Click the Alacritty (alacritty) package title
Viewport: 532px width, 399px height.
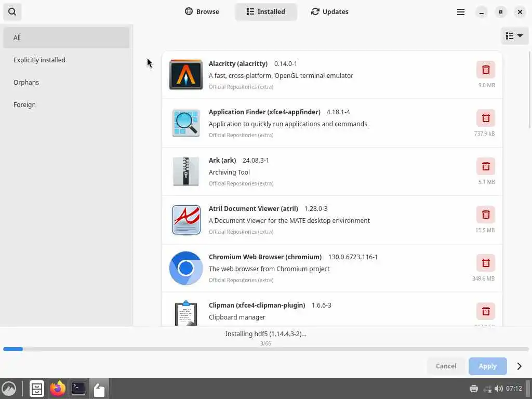coord(238,63)
